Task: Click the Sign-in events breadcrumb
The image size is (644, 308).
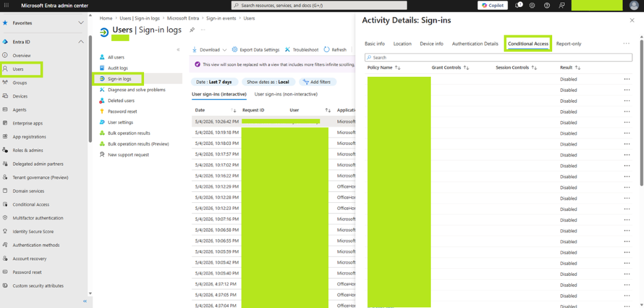Action: click(x=221, y=18)
